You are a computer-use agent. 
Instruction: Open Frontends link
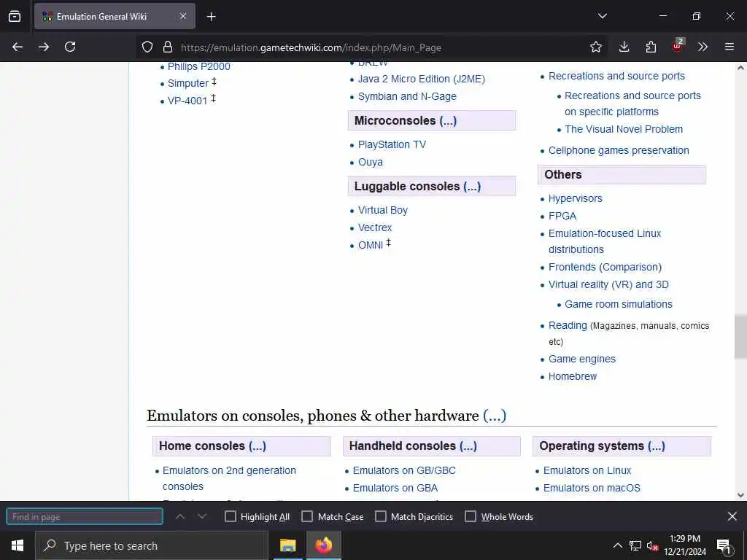572,267
